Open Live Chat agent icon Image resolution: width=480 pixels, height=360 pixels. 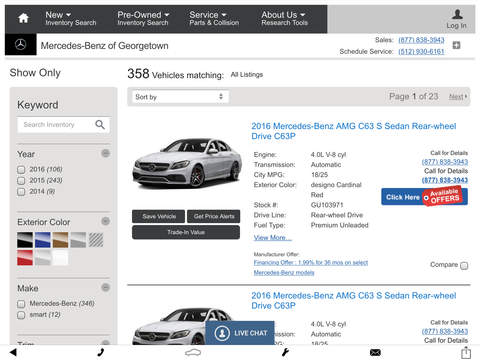pos(222,333)
